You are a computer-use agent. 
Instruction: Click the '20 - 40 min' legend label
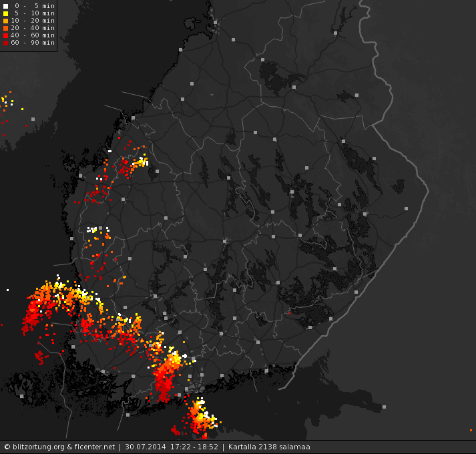[33, 28]
